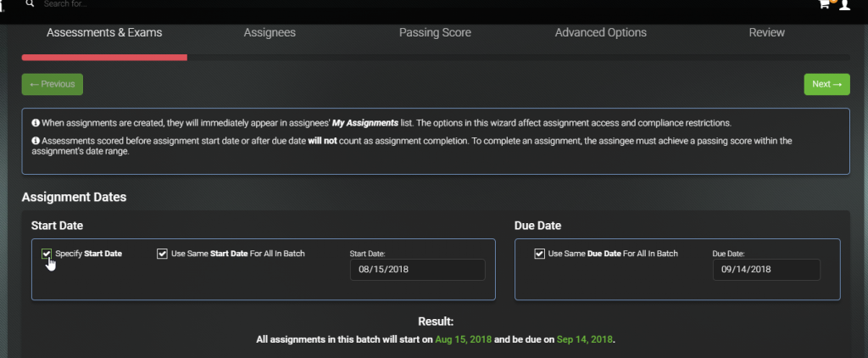Open the Due Date picker field
Image resolution: width=868 pixels, height=358 pixels.
(766, 270)
